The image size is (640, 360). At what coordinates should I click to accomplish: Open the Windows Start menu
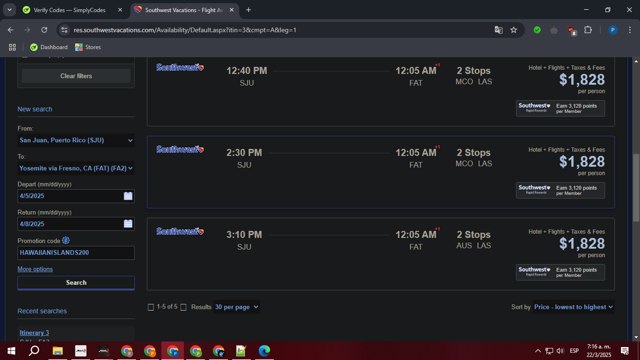(11, 351)
